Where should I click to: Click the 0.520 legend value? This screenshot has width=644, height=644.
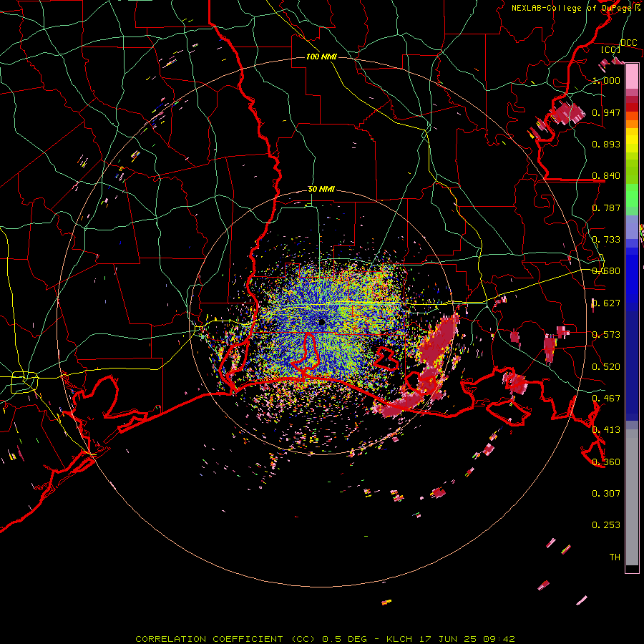(x=606, y=367)
